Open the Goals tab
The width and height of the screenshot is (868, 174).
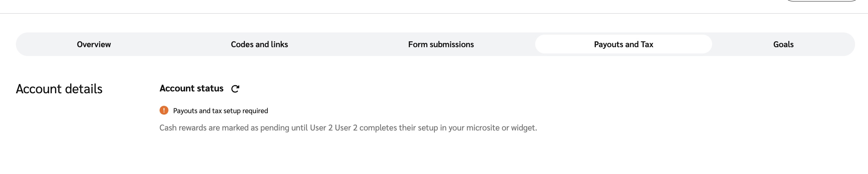pos(783,45)
